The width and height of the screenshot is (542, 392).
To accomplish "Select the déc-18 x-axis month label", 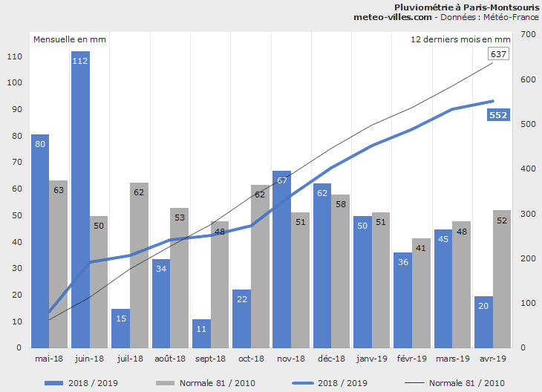I will 331,358.
